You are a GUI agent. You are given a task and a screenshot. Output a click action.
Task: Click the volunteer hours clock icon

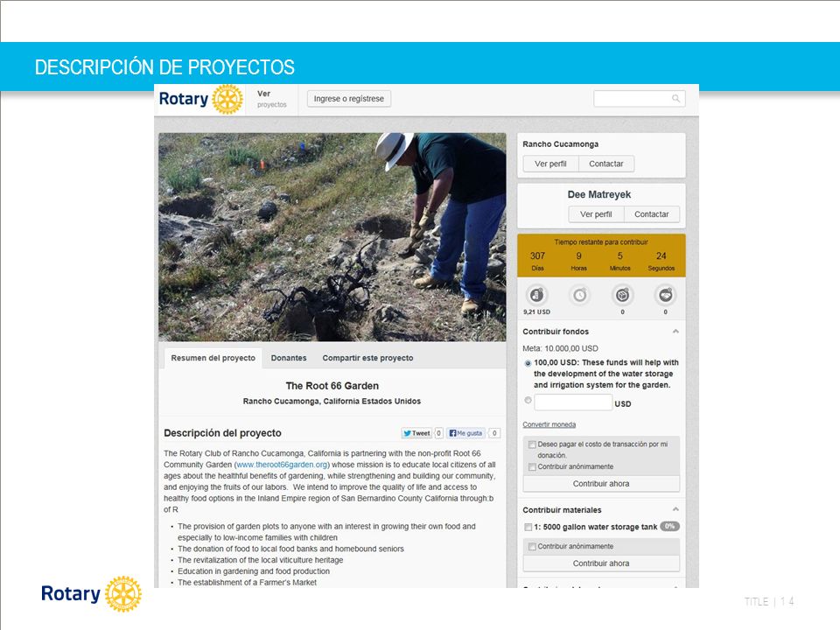579,295
